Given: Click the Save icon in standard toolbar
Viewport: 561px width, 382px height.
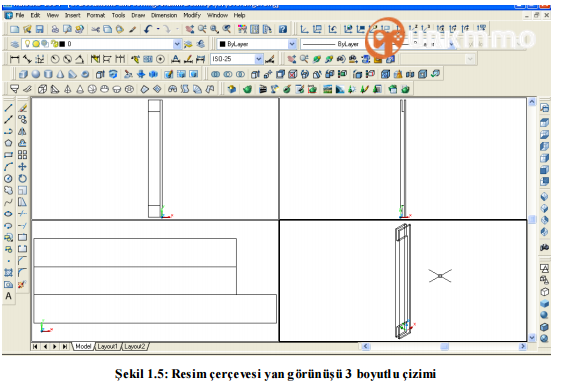Looking at the screenshot, I should tap(39, 29).
